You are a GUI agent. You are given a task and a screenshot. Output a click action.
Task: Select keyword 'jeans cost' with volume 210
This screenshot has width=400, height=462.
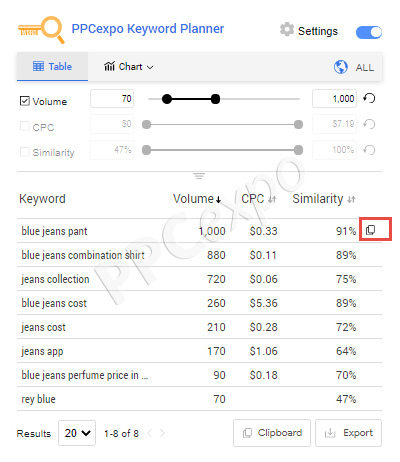pyautogui.click(x=43, y=327)
